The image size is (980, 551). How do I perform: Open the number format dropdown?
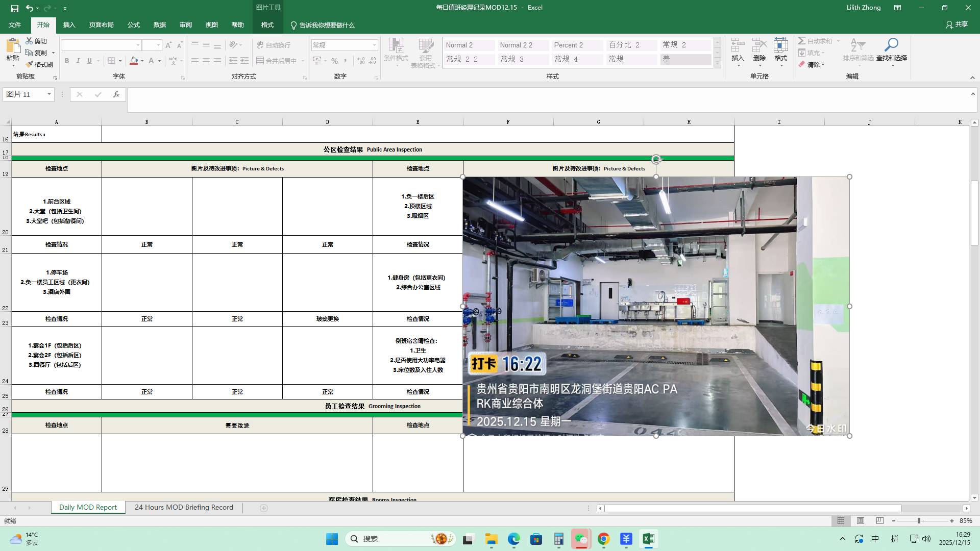pyautogui.click(x=374, y=45)
